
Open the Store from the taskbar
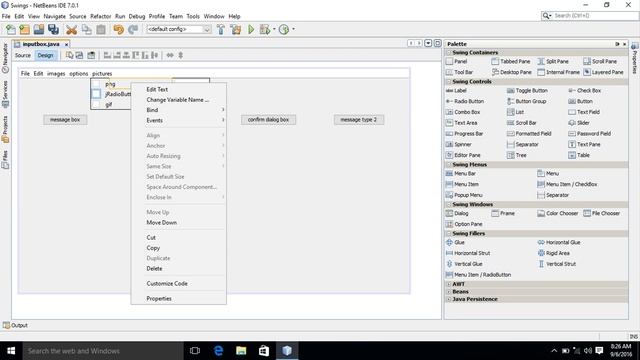click(264, 351)
